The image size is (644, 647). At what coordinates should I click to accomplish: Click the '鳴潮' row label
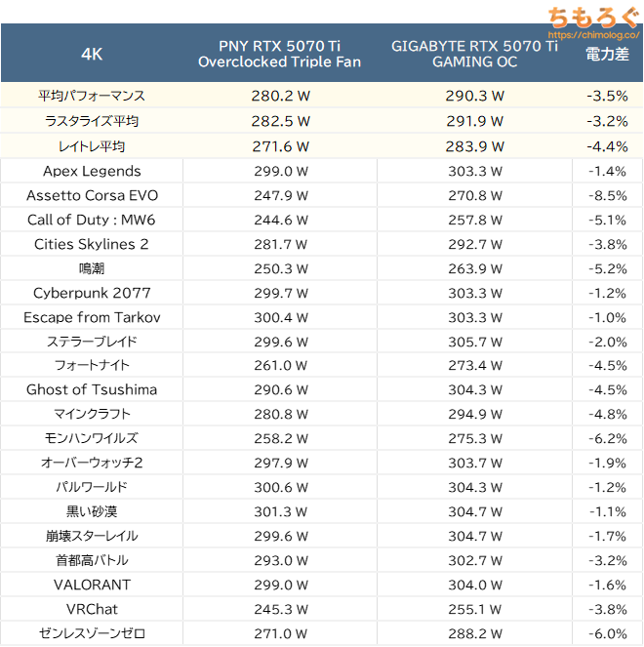coord(92,268)
